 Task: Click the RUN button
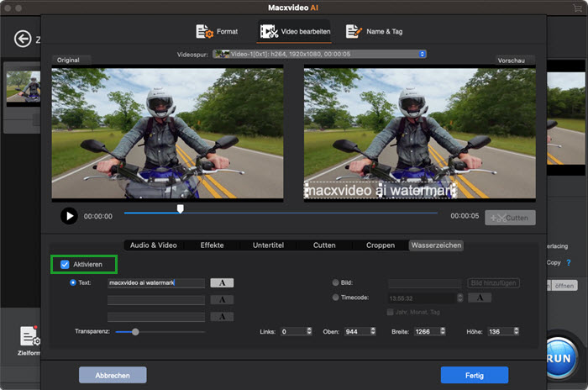click(560, 358)
